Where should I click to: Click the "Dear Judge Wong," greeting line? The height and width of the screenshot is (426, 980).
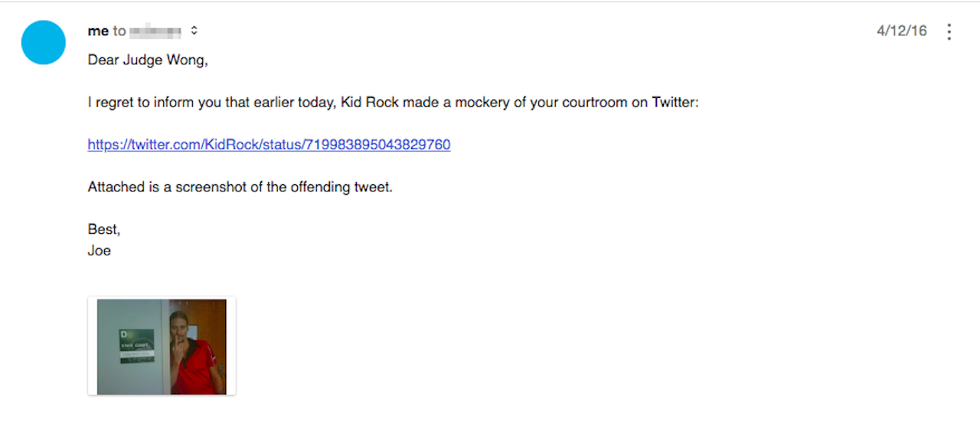pyautogui.click(x=148, y=60)
